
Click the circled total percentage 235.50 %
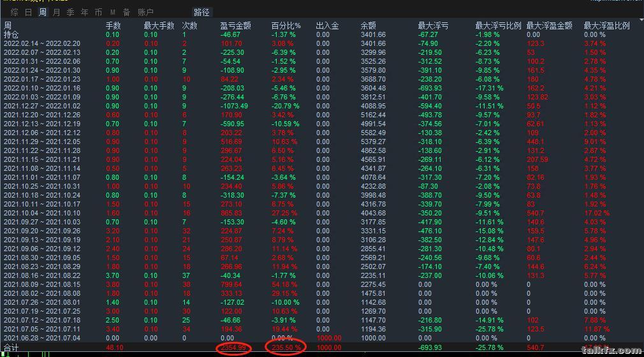285,347
